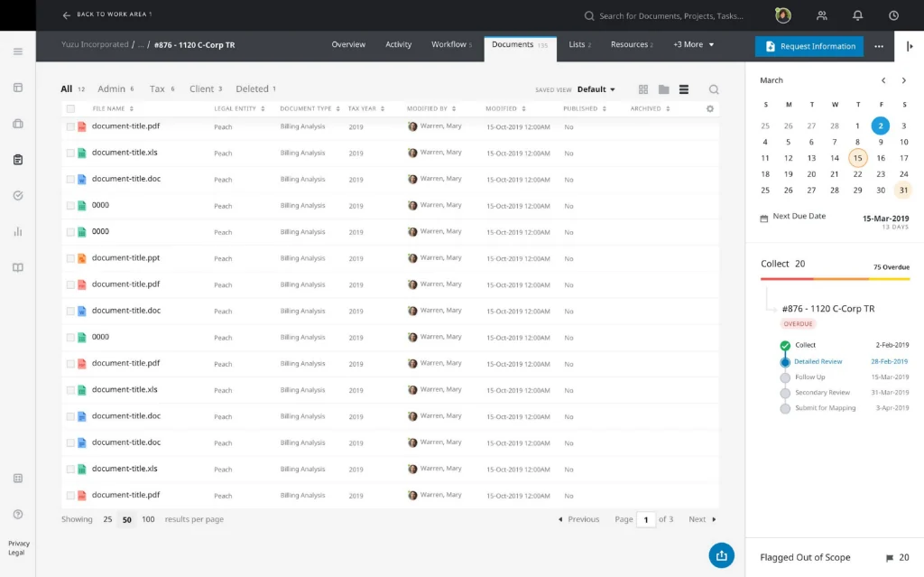Open the three-dot more options menu
The image size is (924, 577).
click(879, 46)
